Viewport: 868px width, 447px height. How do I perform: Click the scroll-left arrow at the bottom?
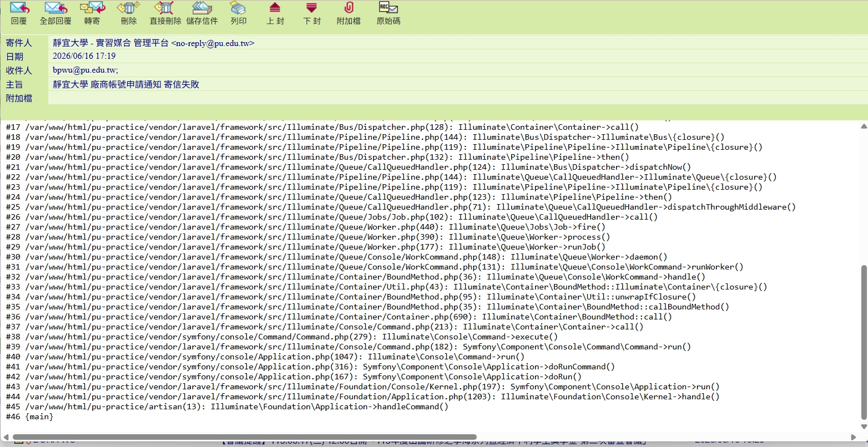click(x=6, y=437)
